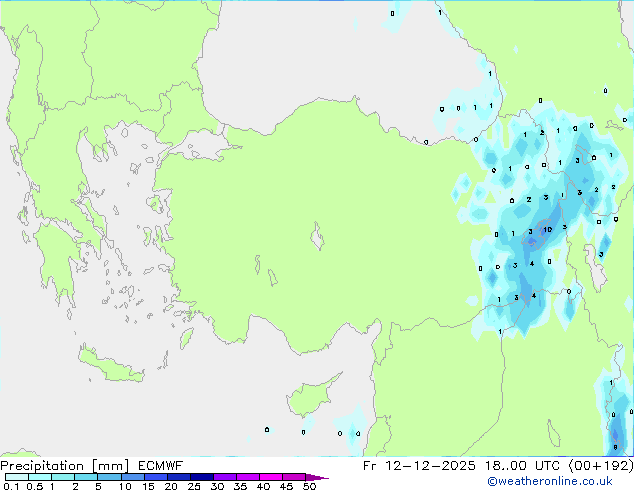Click the 'Precipitation' title text
Image resolution: width=634 pixels, height=490 pixels.
42,466
